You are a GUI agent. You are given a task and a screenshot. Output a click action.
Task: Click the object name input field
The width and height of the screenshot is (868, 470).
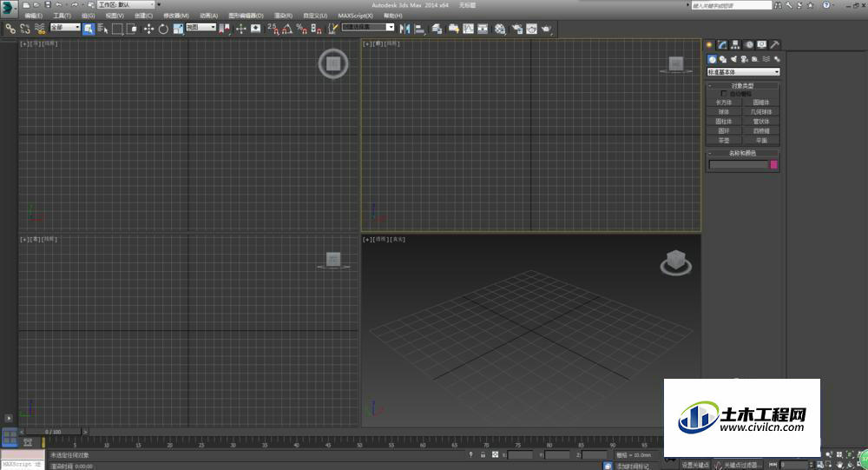click(739, 164)
